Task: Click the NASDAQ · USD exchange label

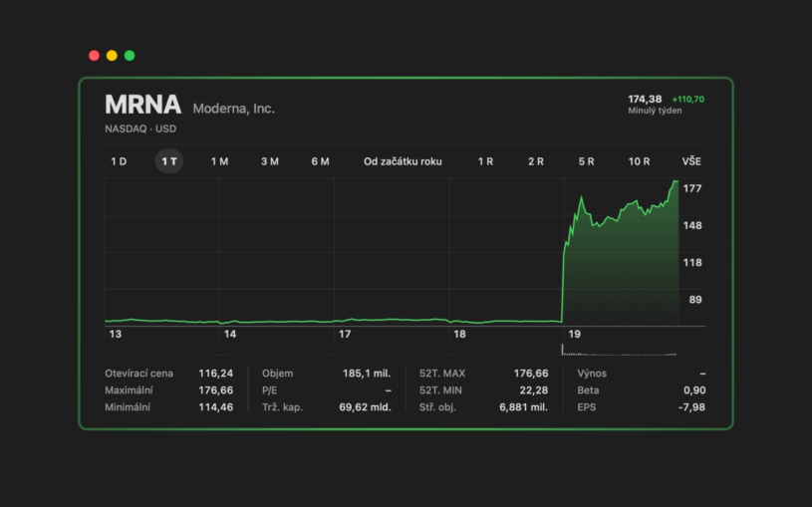Action: (x=140, y=128)
